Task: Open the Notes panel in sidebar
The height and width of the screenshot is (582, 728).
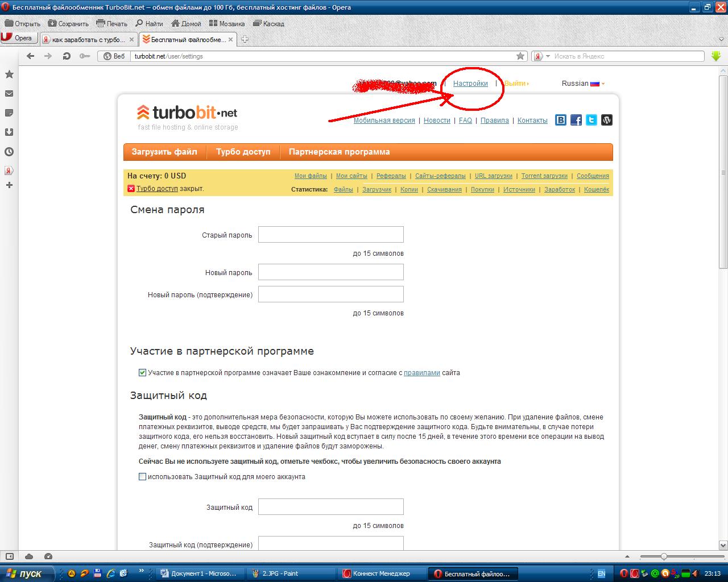Action: 9,113
